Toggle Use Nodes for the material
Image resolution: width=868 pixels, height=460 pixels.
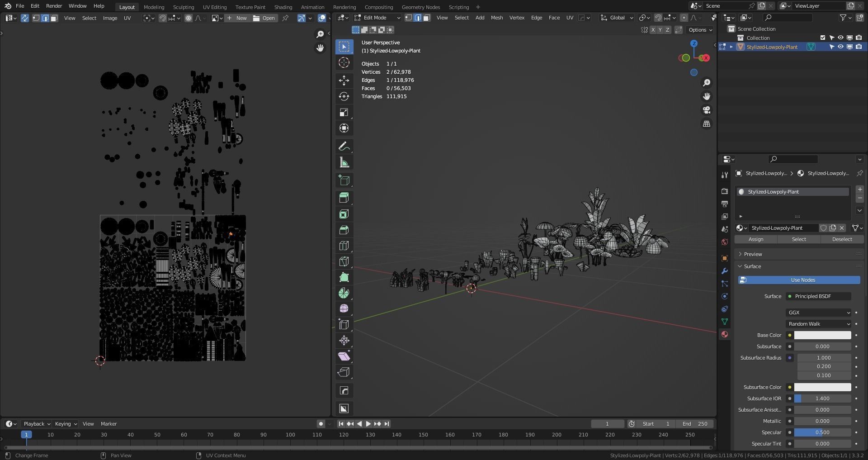pyautogui.click(x=799, y=280)
